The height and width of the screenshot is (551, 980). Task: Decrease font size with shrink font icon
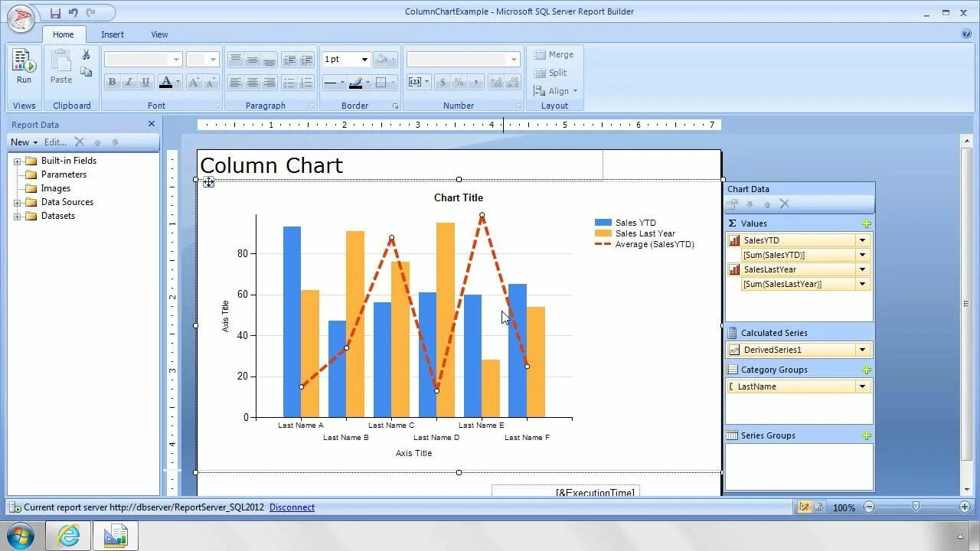[211, 83]
